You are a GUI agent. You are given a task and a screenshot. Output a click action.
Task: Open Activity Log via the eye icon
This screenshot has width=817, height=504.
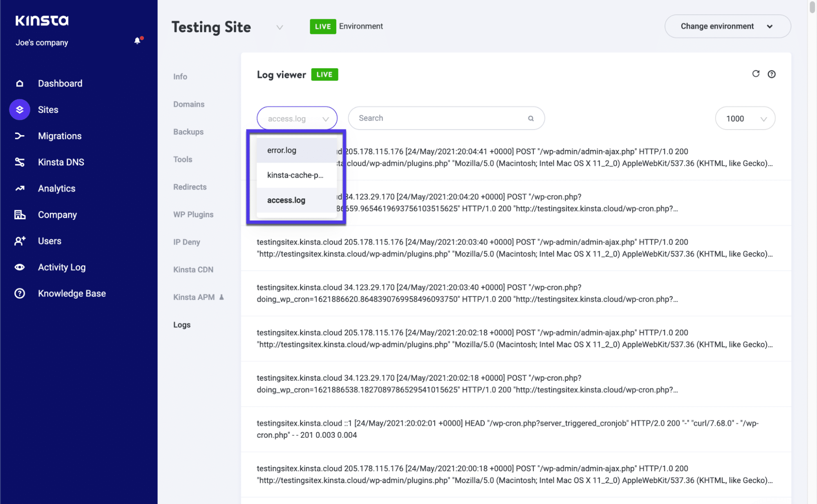click(19, 267)
